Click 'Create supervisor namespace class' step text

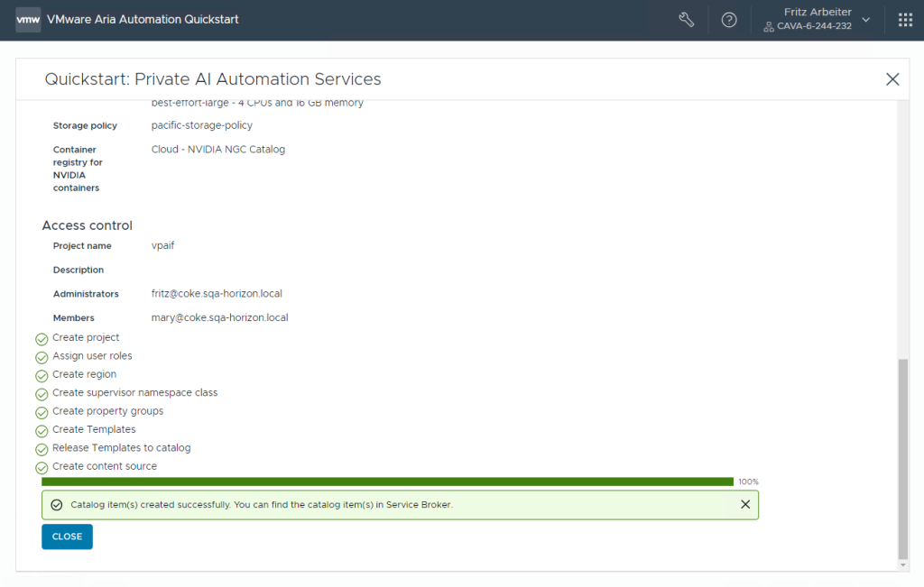point(135,392)
